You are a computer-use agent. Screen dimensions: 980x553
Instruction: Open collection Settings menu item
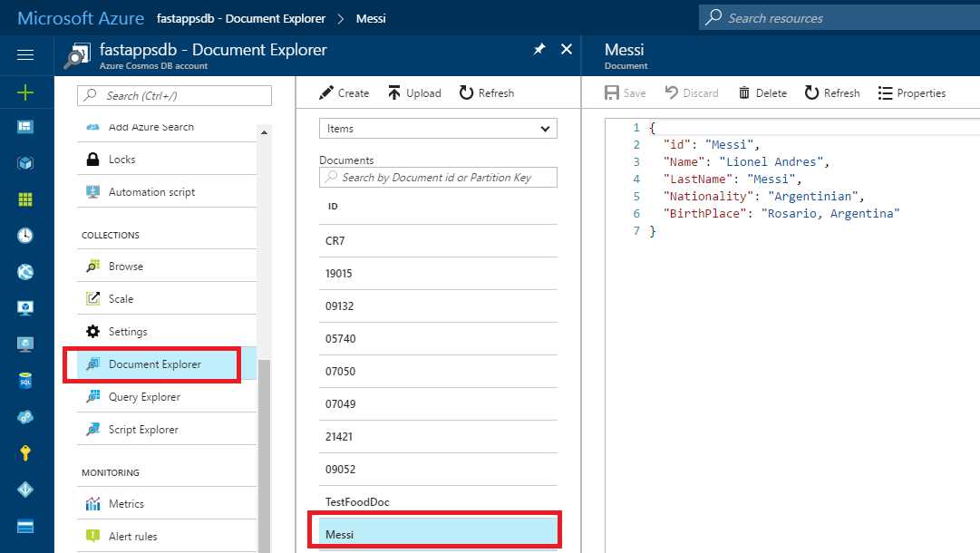point(167,331)
